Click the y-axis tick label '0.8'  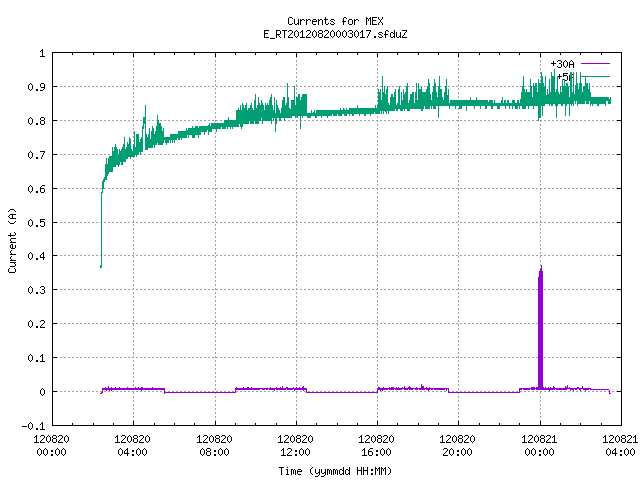[36, 121]
